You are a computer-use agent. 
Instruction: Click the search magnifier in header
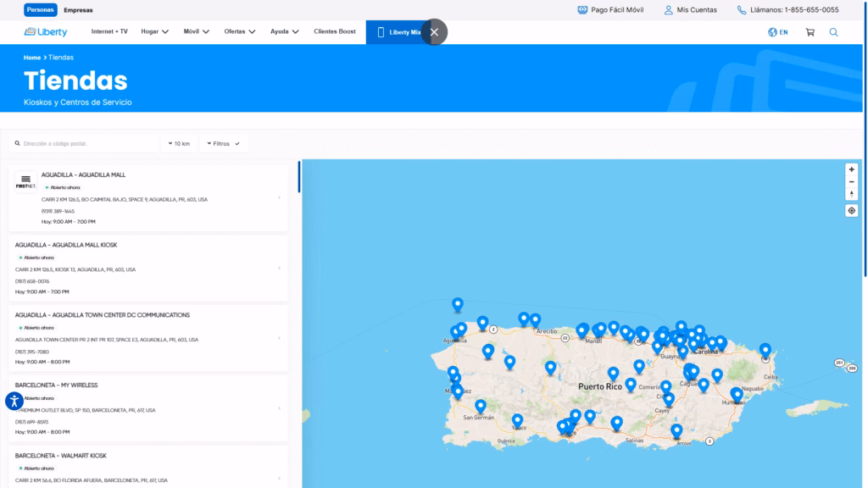coord(833,32)
